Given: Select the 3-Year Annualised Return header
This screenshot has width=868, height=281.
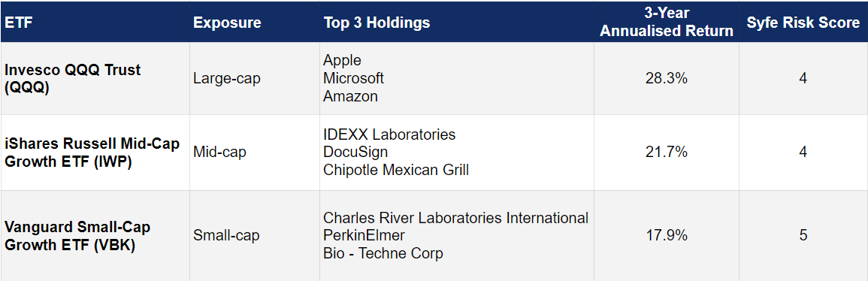Looking at the screenshot, I should (x=667, y=23).
